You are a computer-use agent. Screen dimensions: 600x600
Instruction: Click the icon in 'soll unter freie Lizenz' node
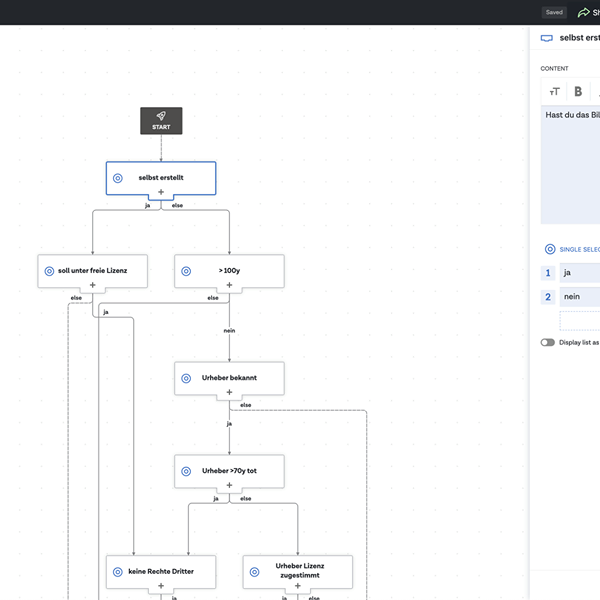49,271
